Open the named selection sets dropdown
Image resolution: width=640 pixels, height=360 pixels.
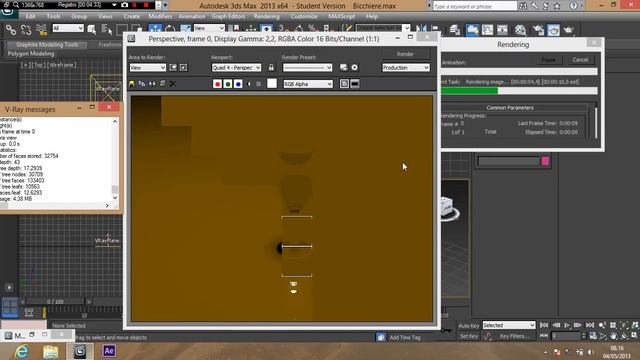(x=383, y=28)
